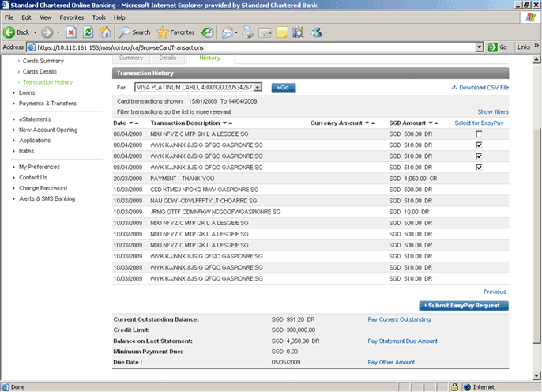The image size is (542, 392).
Task: Click the Stop loading icon
Action: coord(71,32)
